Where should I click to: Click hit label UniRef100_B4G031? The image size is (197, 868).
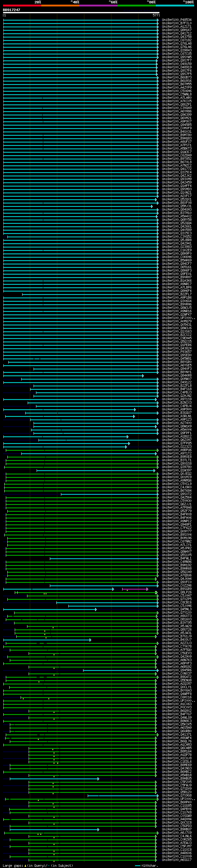[176, 131]
